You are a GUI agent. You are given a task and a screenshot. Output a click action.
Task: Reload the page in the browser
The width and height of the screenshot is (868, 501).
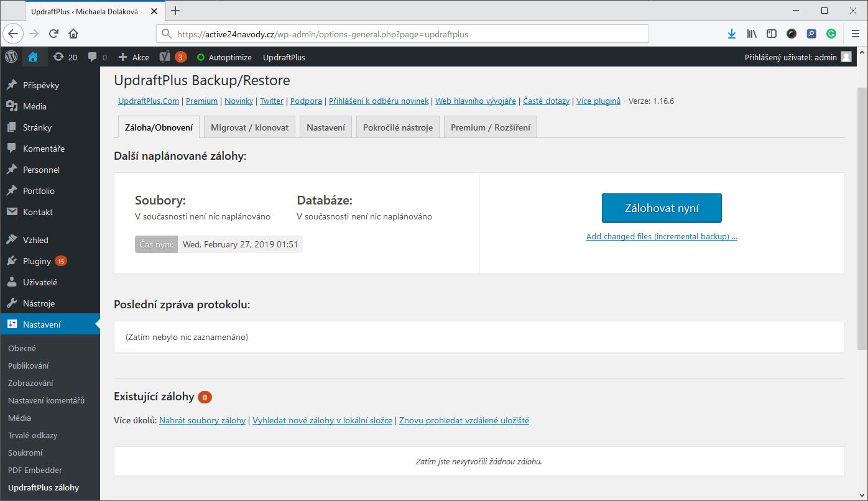[x=53, y=34]
